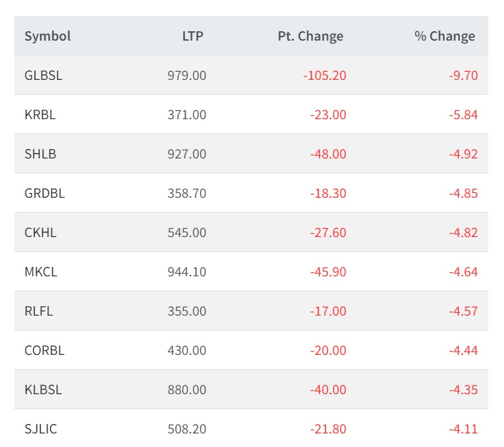The height and width of the screenshot is (447, 504).
Task: Select CKHL in the table
Action: (x=41, y=233)
